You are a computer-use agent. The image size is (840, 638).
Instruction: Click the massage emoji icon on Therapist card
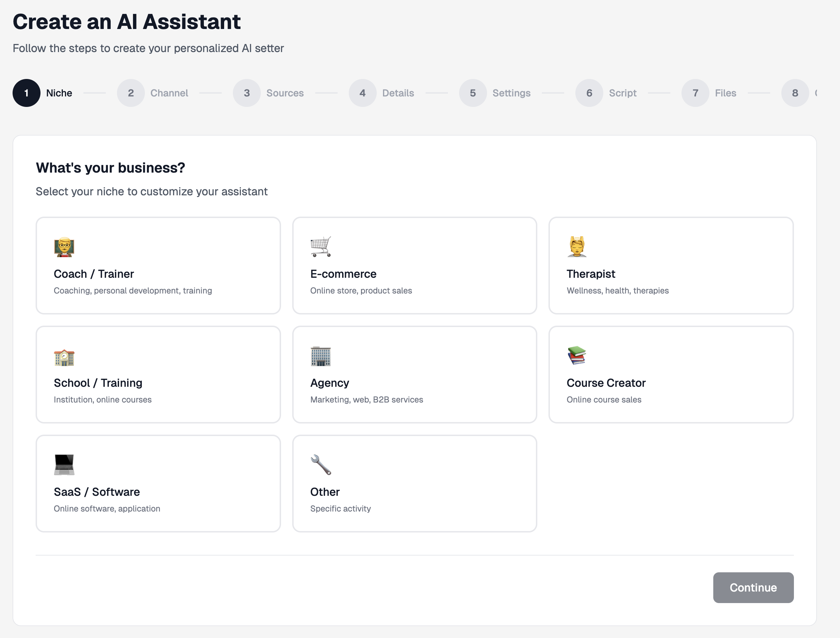point(576,246)
